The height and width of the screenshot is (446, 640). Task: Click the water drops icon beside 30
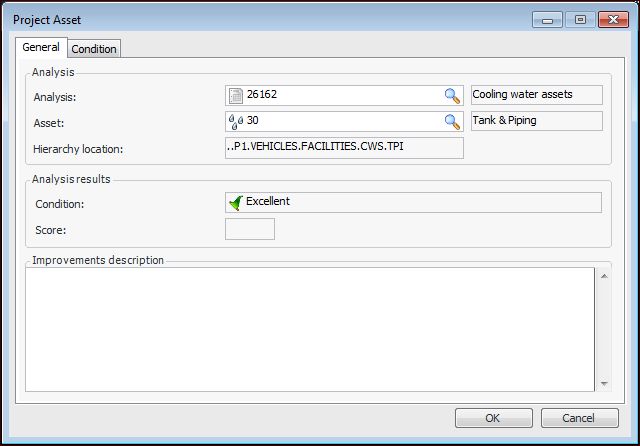236,122
